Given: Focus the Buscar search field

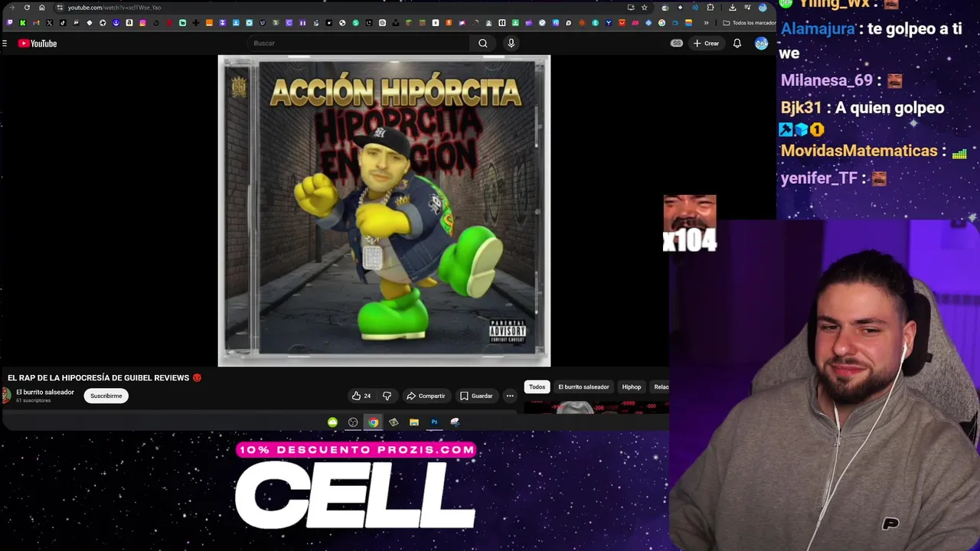Looking at the screenshot, I should coord(358,44).
